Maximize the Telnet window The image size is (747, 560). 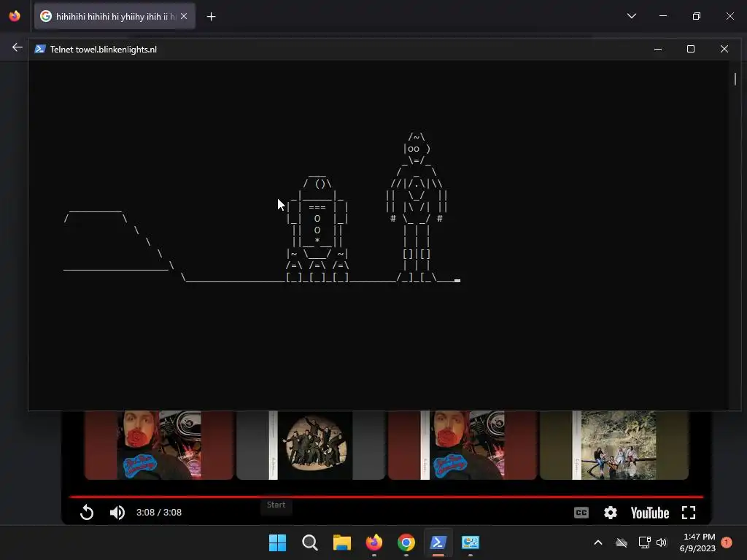coord(691,49)
